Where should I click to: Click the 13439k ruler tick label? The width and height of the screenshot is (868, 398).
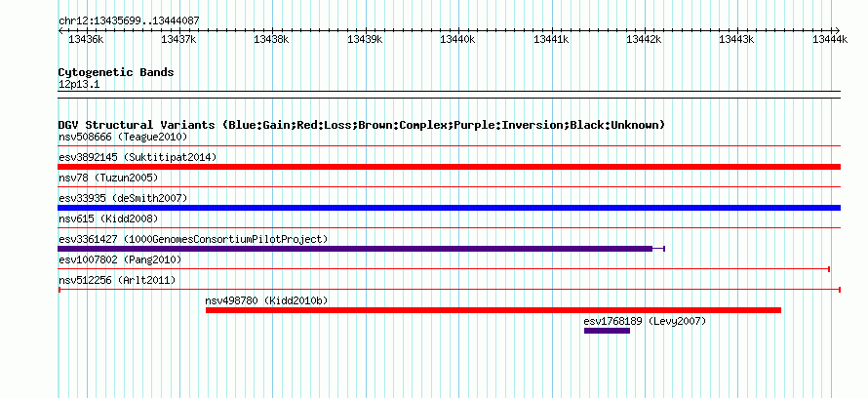pyautogui.click(x=364, y=39)
